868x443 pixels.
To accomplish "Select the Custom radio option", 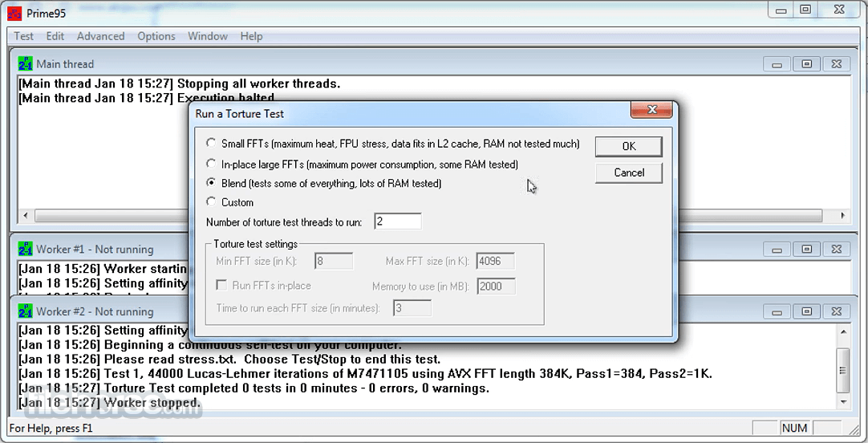I will click(x=211, y=201).
